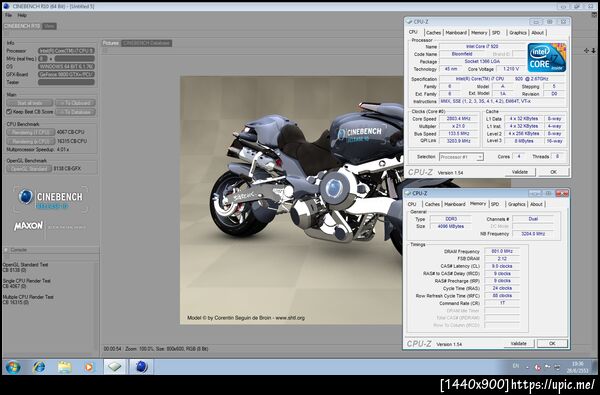Show hidden tray icons arrow
Viewport: 600px width, 395px height.
coord(527,367)
